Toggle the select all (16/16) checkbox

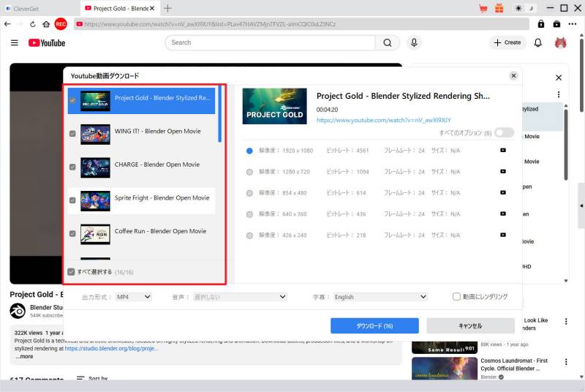(71, 271)
